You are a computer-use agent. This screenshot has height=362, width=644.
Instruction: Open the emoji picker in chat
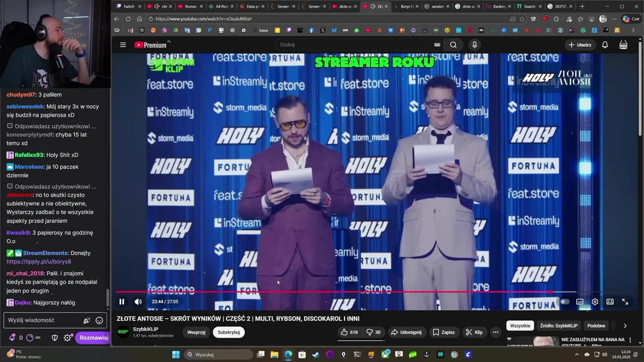coord(100,320)
